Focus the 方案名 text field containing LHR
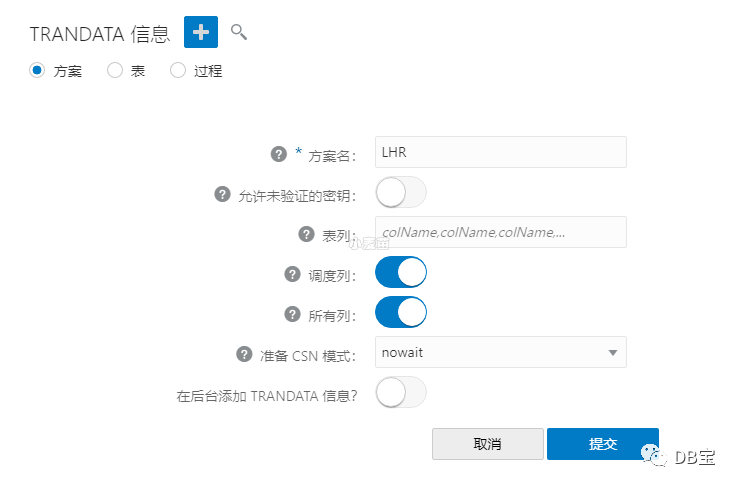 [500, 152]
